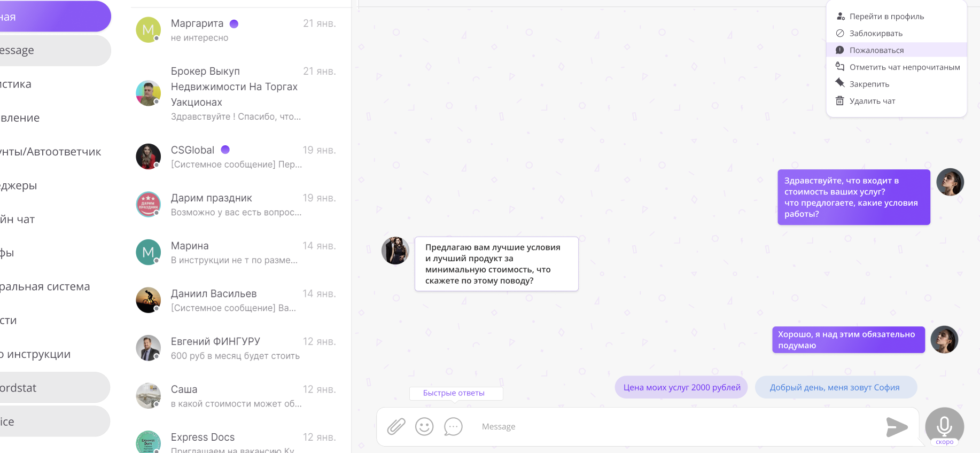This screenshot has width=980, height=453.
Task: Click the purple unread dot next to Маргарита
Action: (x=234, y=24)
